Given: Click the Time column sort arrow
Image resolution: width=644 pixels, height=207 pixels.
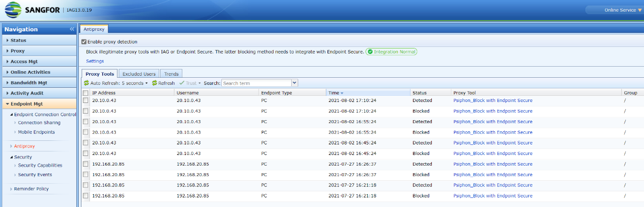Looking at the screenshot, I should pyautogui.click(x=342, y=93).
